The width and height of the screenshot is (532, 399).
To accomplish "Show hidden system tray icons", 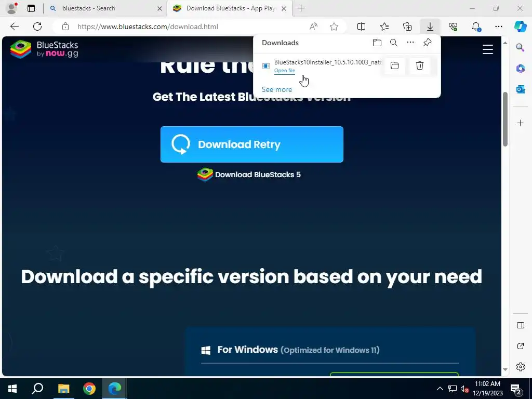I will 440,389.
